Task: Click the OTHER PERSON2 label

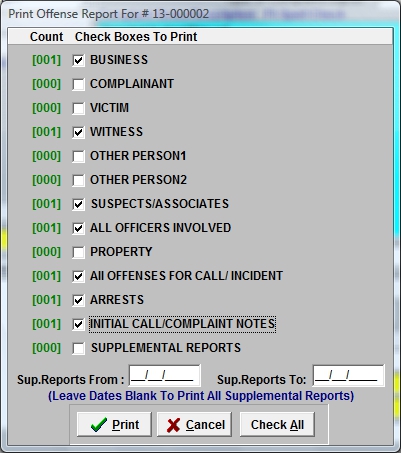Action: point(138,180)
